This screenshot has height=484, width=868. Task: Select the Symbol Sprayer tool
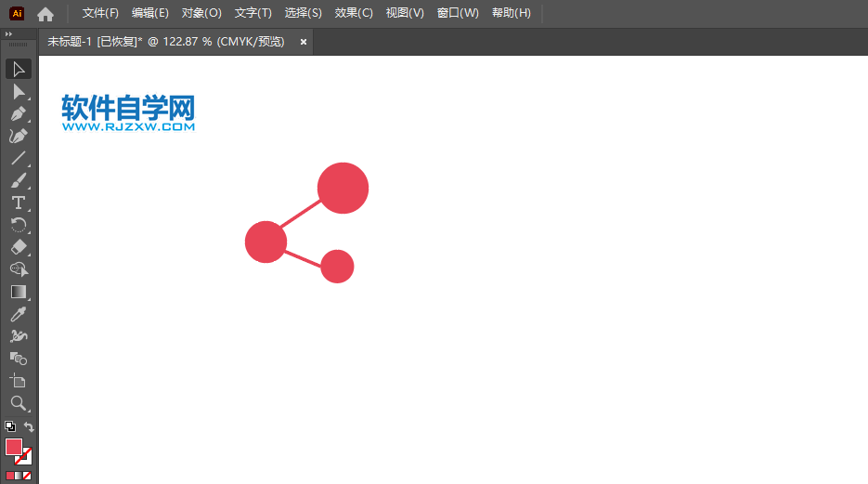[x=19, y=336]
